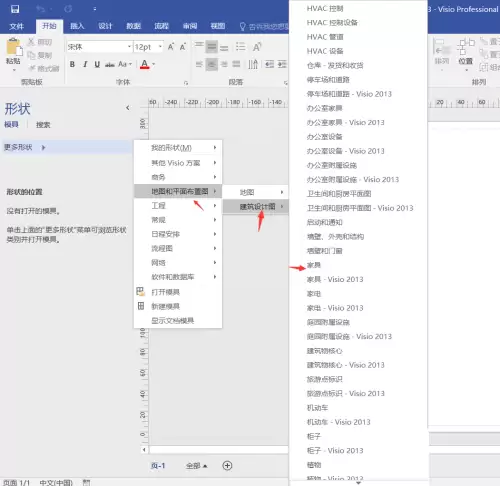Open the 文件 (File) tab
500x486 pixels.
16,26
